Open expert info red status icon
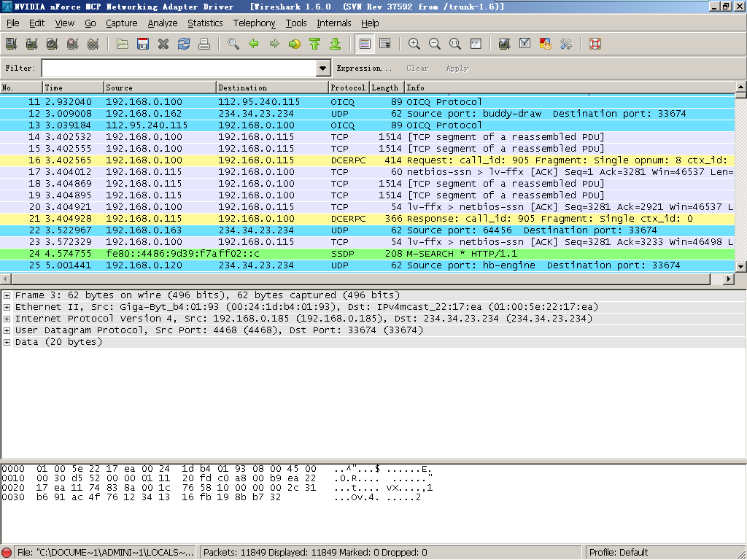The width and height of the screenshot is (747, 560). (x=7, y=553)
